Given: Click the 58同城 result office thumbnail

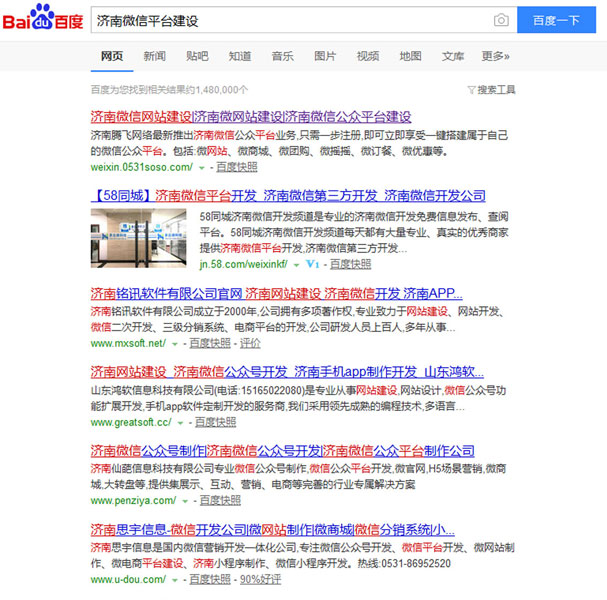Looking at the screenshot, I should (139, 238).
